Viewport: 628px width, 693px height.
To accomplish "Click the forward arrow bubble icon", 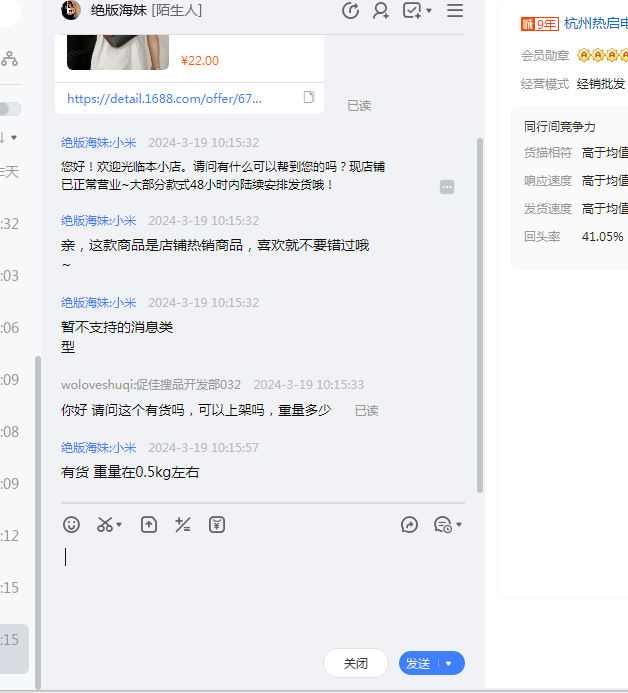I will point(409,524).
